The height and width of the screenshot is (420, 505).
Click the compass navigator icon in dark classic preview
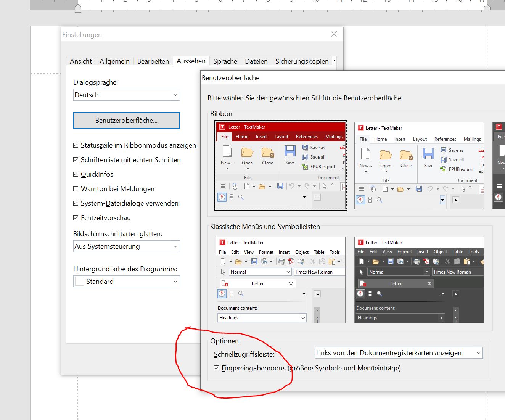[x=360, y=294]
